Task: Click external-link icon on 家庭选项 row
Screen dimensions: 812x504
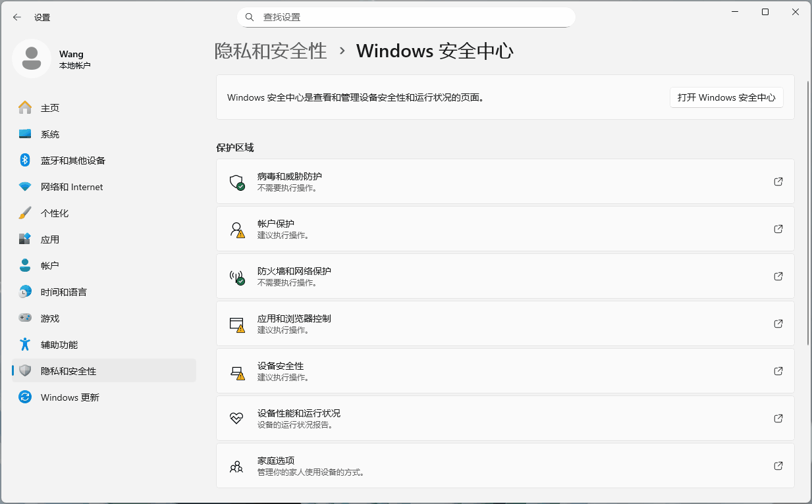Action: coord(778,466)
